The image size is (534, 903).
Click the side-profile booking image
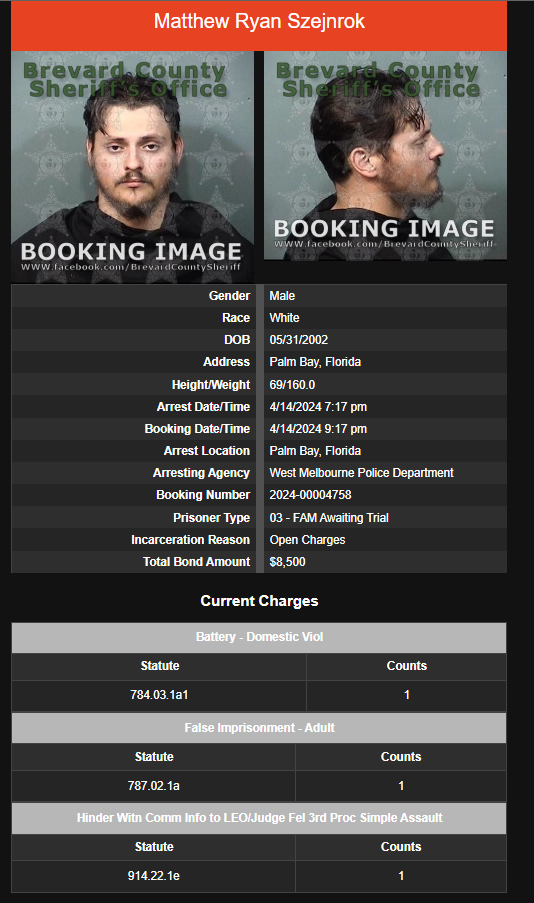[385, 155]
